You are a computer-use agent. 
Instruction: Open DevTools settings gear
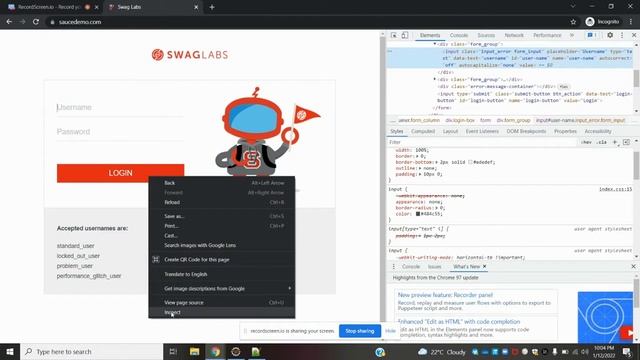(610, 36)
